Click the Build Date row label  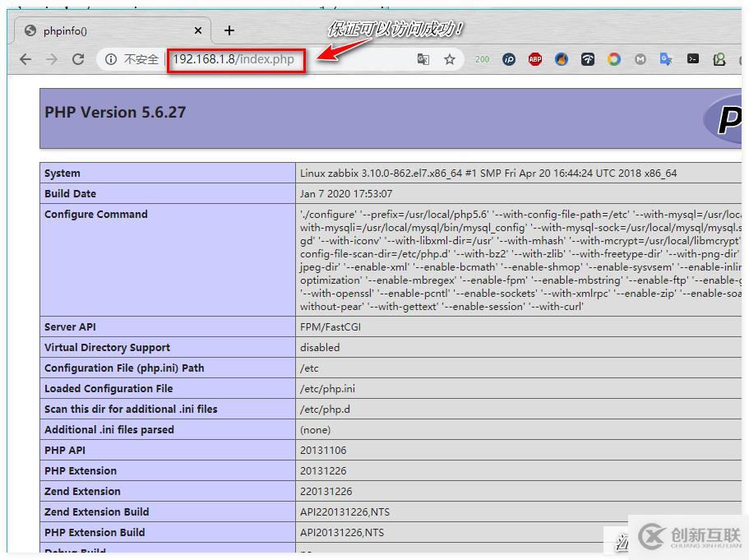(x=70, y=193)
